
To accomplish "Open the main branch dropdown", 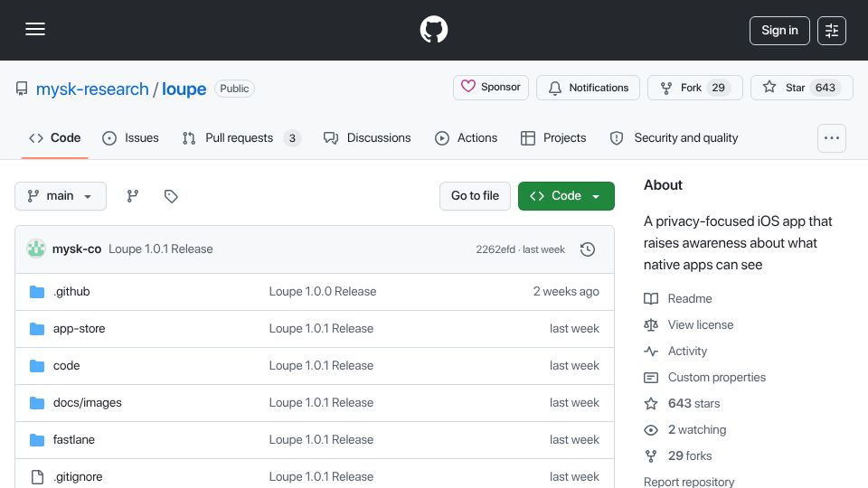I will click(x=61, y=196).
